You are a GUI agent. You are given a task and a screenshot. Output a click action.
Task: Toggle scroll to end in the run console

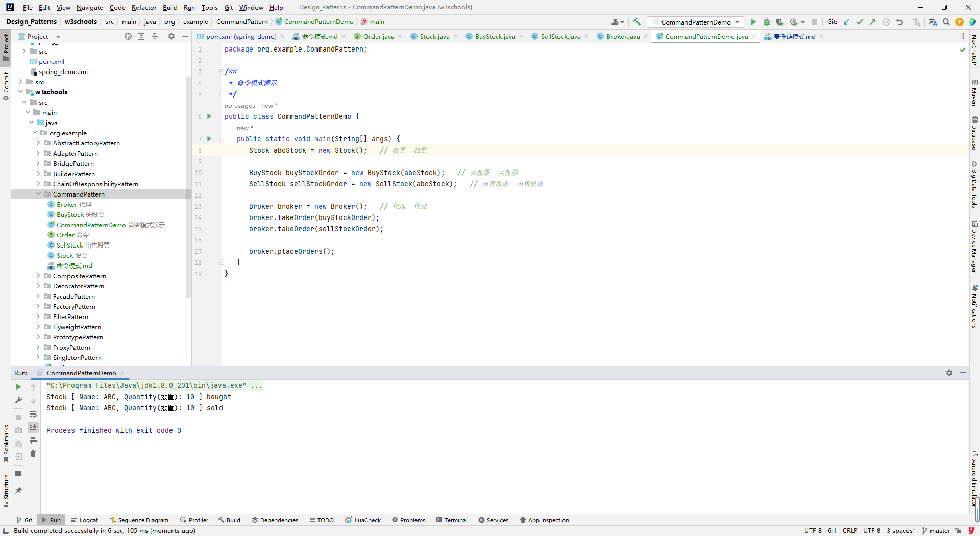point(33,427)
